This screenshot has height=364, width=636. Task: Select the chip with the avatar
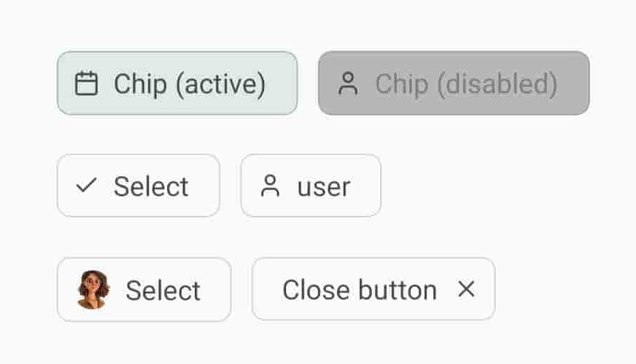click(x=144, y=289)
